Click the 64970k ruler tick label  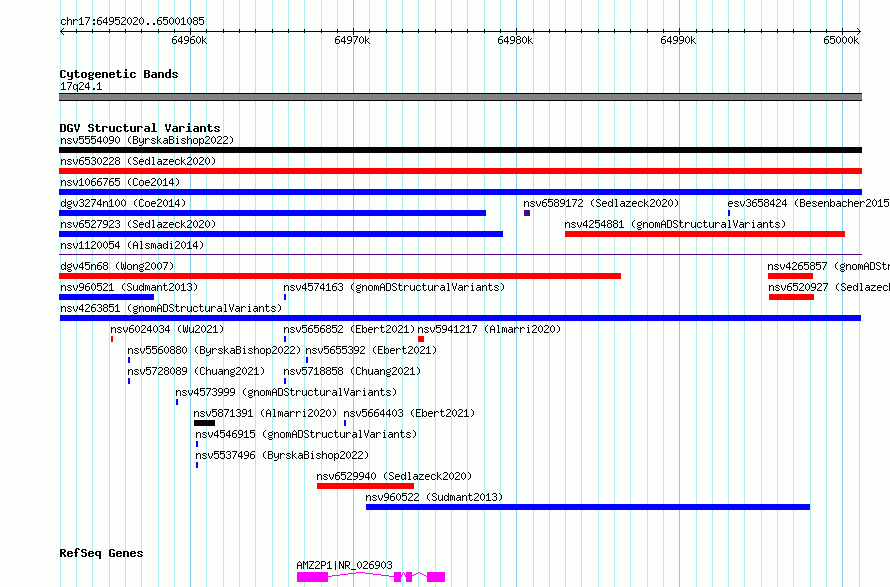(x=352, y=40)
